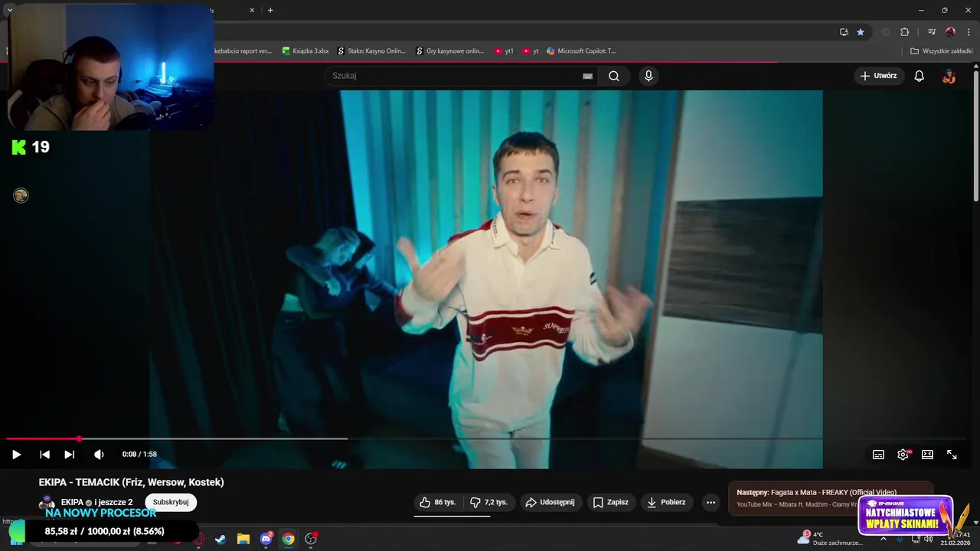Open Książka 3.xlsx bookmark
980x551 pixels.
pyautogui.click(x=305, y=51)
